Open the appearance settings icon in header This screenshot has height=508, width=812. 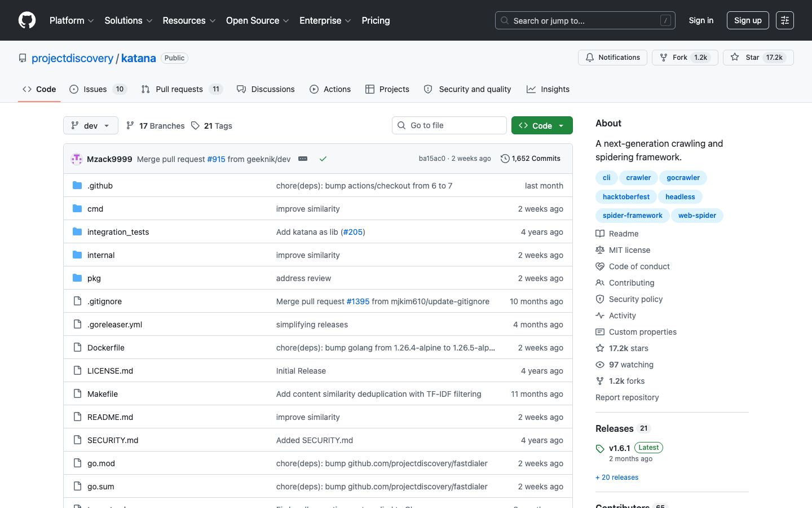click(785, 20)
